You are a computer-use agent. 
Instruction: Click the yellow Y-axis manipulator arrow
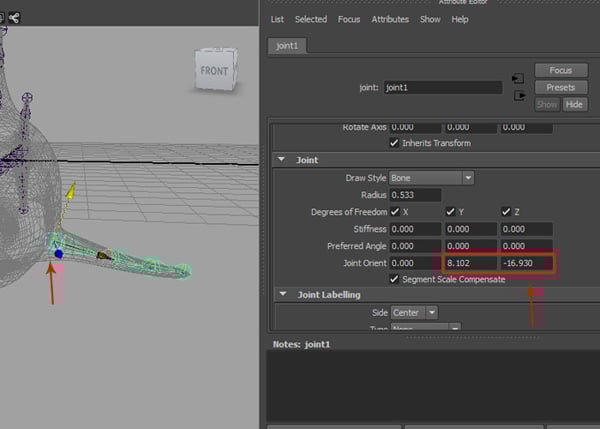(70, 191)
